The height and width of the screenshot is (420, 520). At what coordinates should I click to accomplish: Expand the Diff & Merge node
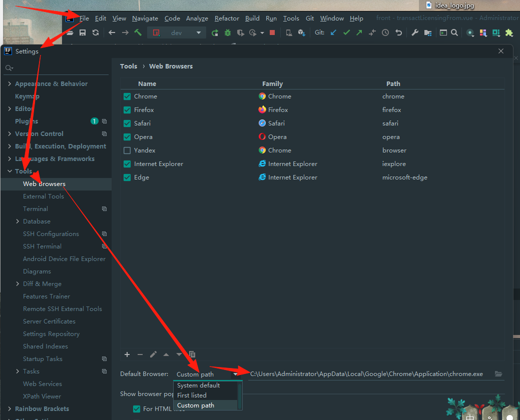(18, 284)
